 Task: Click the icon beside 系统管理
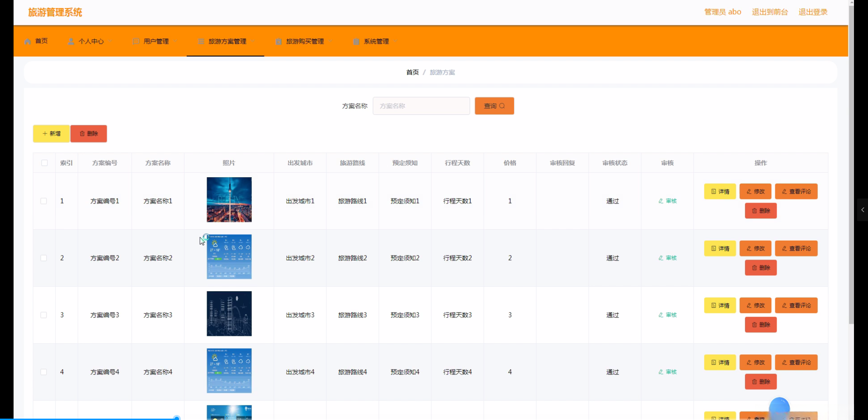(x=356, y=41)
